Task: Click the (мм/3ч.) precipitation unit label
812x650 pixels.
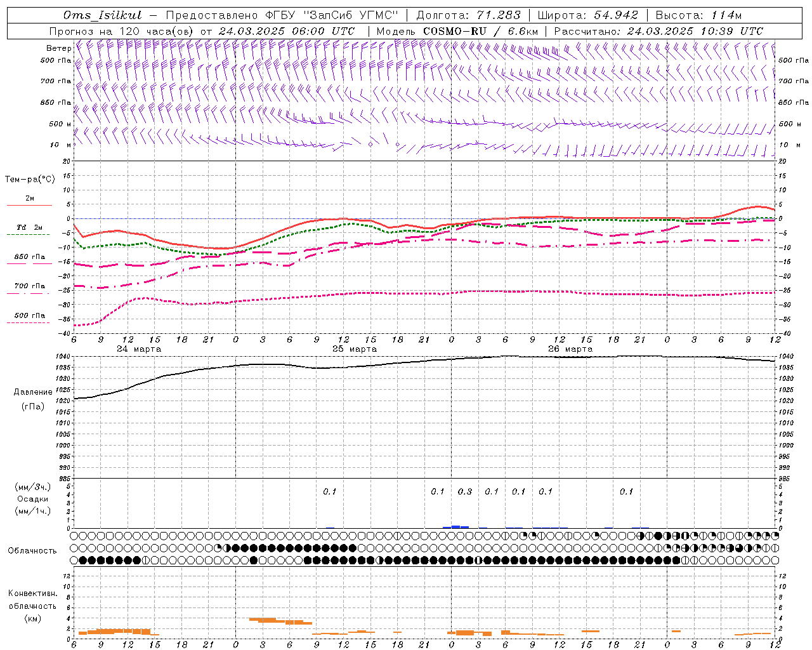Action: [33, 487]
